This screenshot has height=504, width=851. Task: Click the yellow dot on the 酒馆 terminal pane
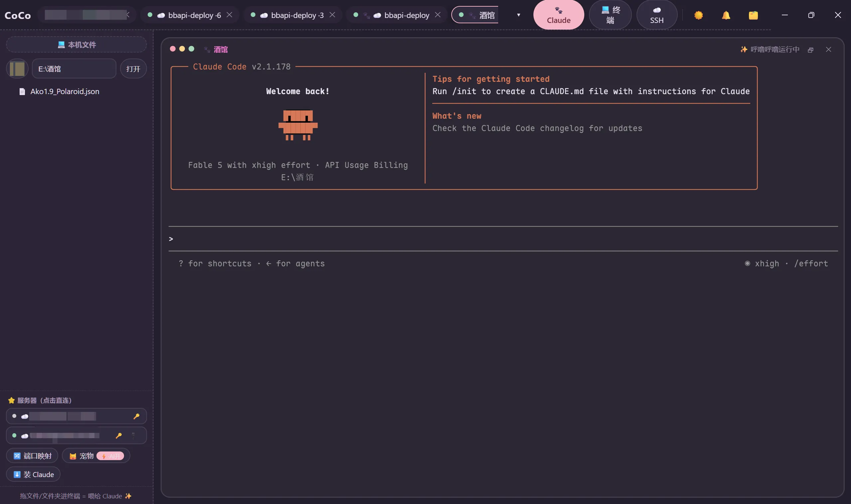pos(182,49)
